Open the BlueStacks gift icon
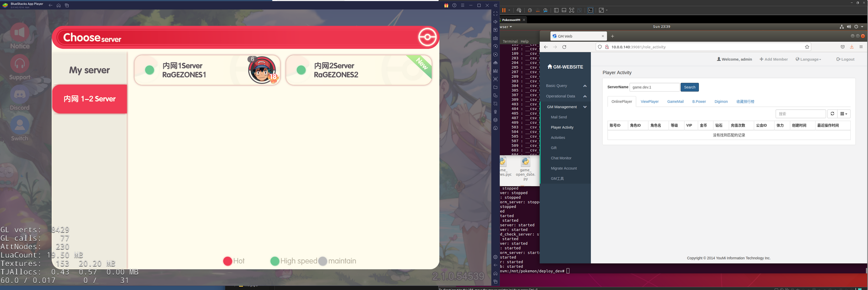 coord(446,5)
